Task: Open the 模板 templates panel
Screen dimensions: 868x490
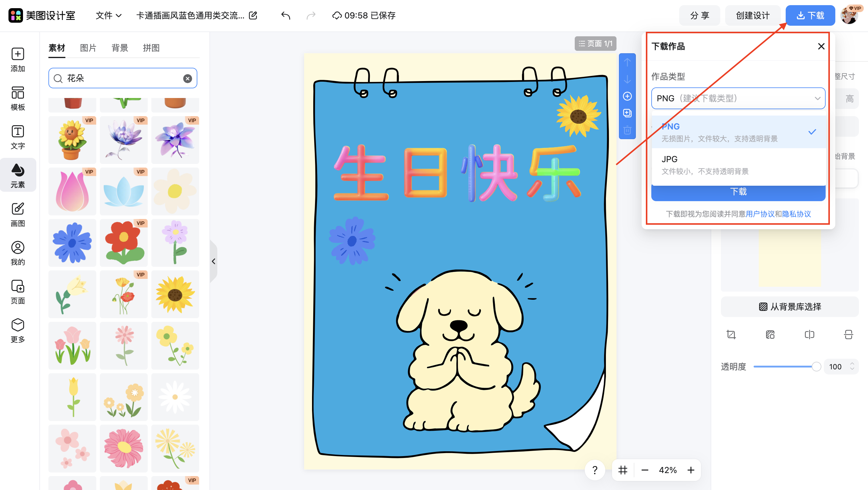Action: (18, 98)
